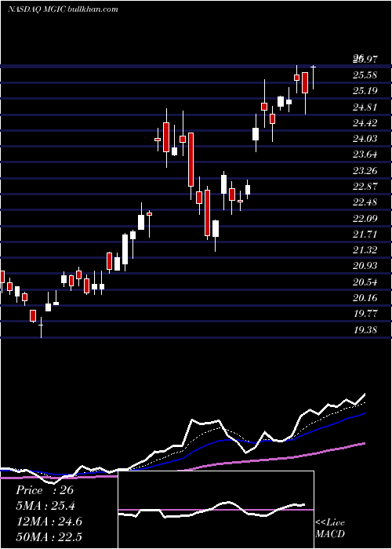Viewport: 392px width, 549px height.
Task: Click the 12MA : 24.6 readout
Action: [49, 522]
